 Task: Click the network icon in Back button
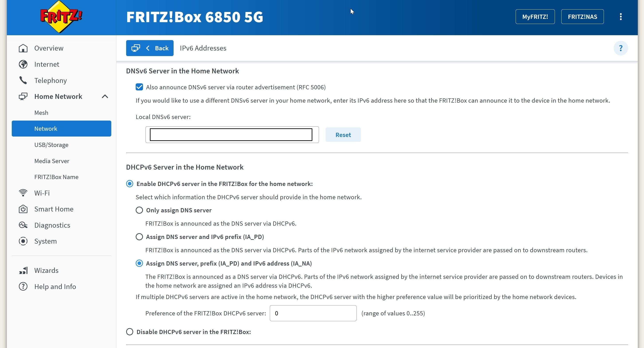pos(135,48)
